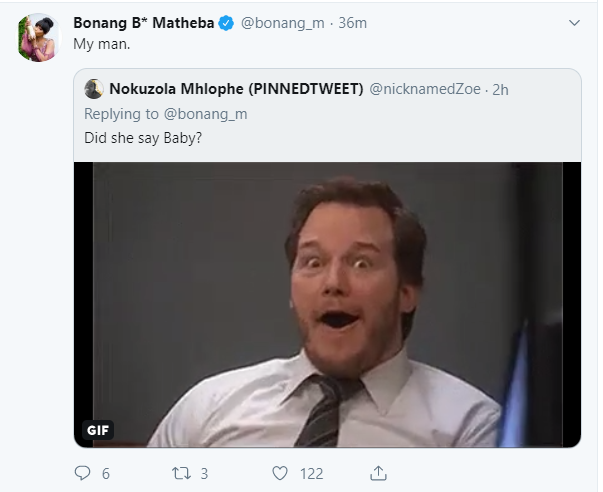Open Bonang's profile picture avatar
This screenshot has width=603, height=492.
(x=38, y=37)
